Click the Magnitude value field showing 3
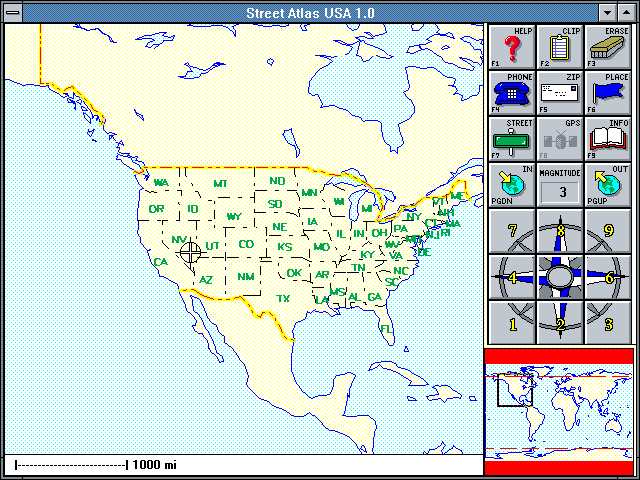Image resolution: width=640 pixels, height=480 pixels. coord(560,192)
